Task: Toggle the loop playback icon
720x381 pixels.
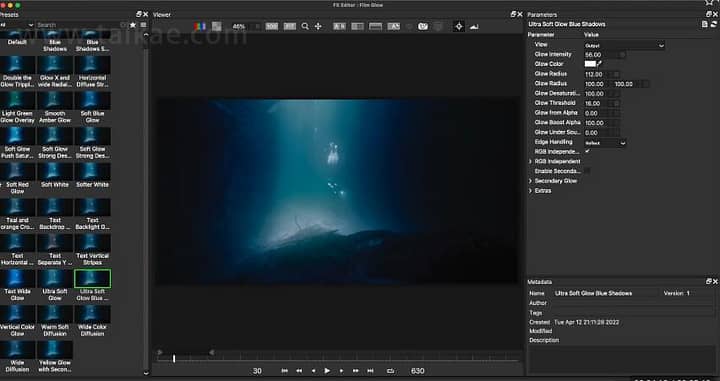Action: (x=391, y=370)
